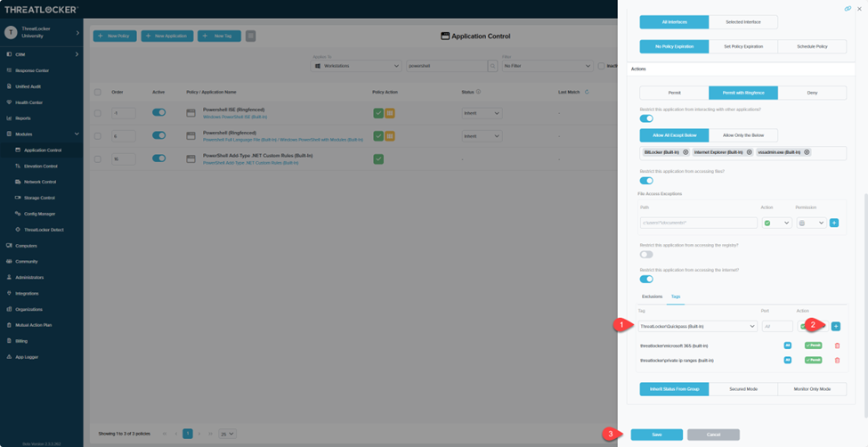Viewport: 868px width, 447px height.
Task: Click the Save button
Action: point(656,435)
